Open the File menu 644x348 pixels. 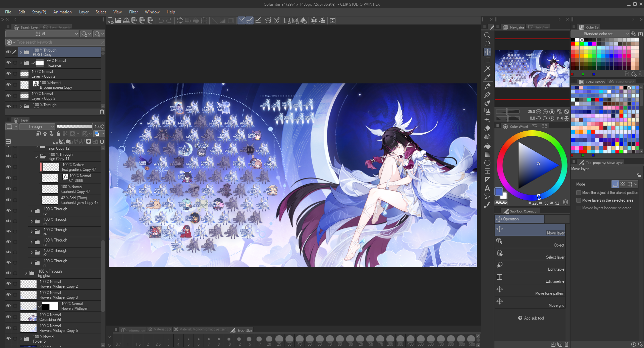[8, 12]
